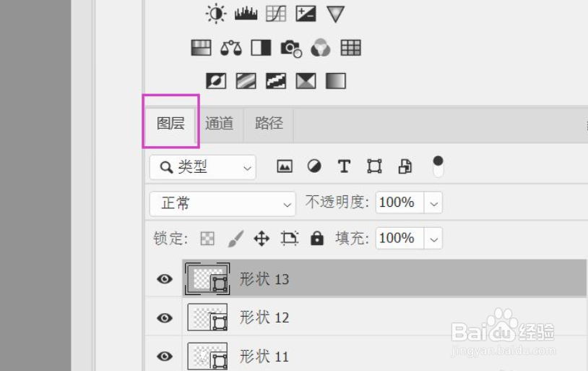Filter layers by shape layers icon
Viewport: 588px width, 371px height.
point(374,166)
